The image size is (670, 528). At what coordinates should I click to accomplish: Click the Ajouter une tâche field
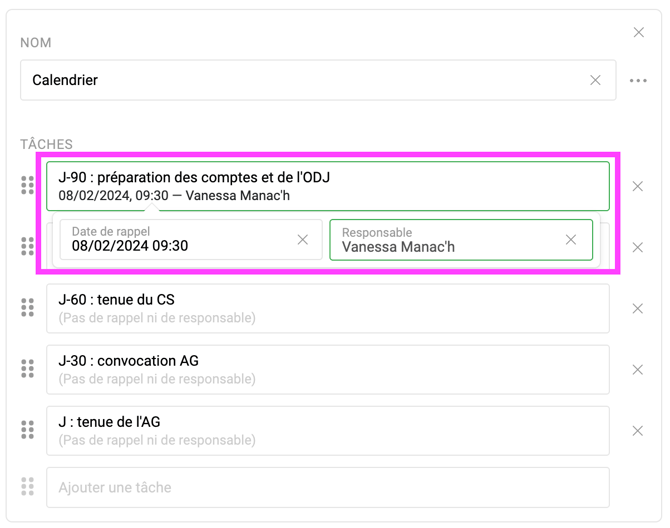[327, 488]
